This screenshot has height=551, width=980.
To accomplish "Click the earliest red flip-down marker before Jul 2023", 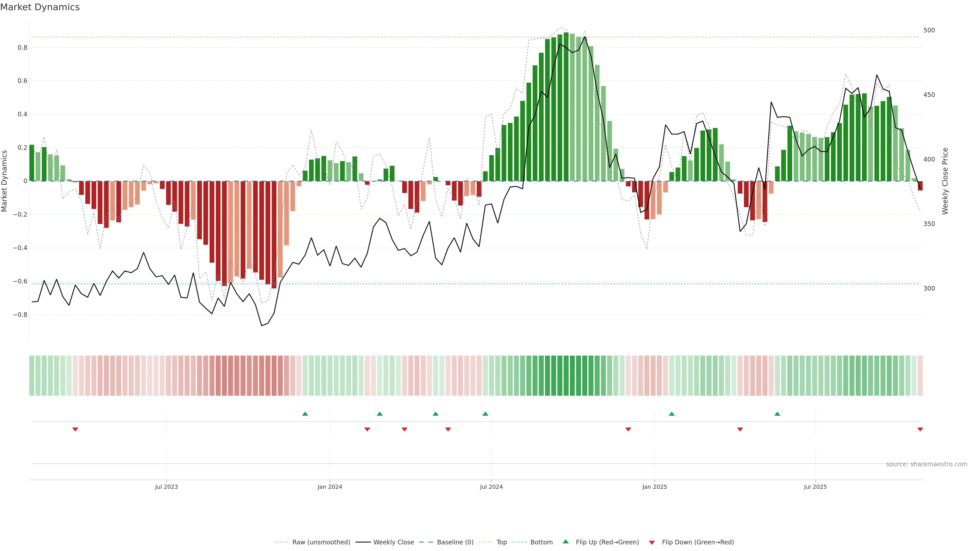I will tap(75, 429).
